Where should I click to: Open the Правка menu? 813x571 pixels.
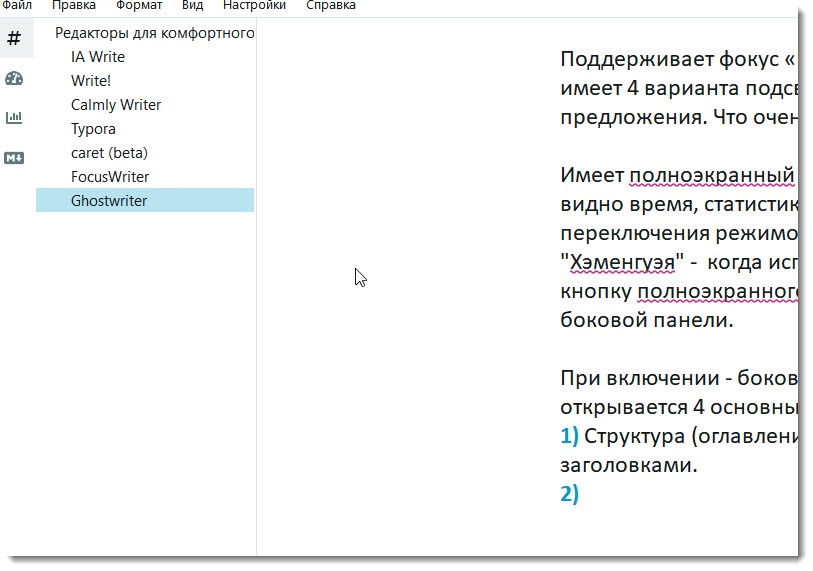click(74, 6)
